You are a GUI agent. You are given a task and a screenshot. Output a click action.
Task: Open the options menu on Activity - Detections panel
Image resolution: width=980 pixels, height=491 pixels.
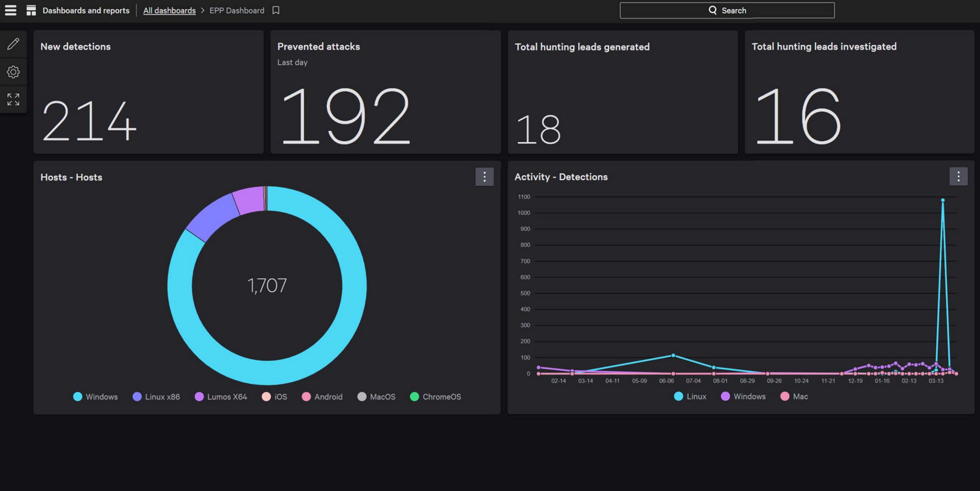click(x=958, y=176)
